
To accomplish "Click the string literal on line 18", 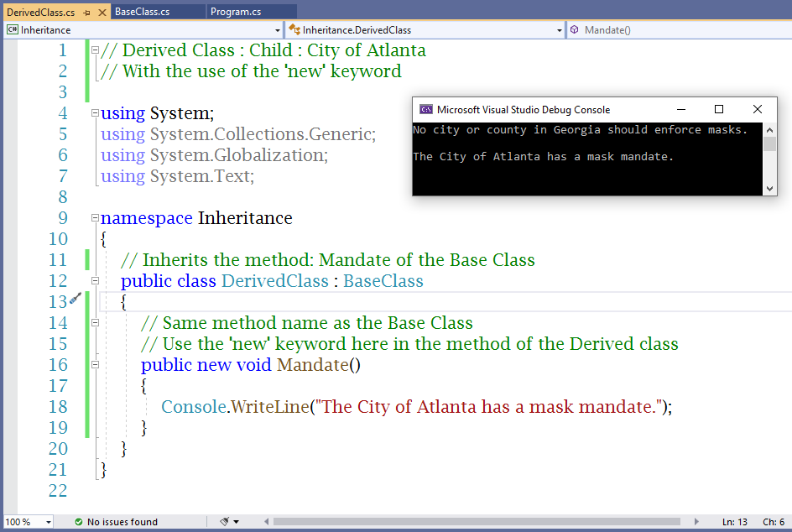I will [489, 407].
